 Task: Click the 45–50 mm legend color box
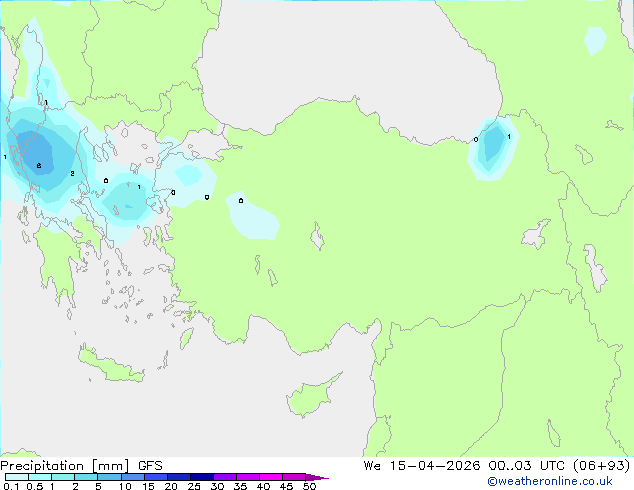click(x=294, y=477)
